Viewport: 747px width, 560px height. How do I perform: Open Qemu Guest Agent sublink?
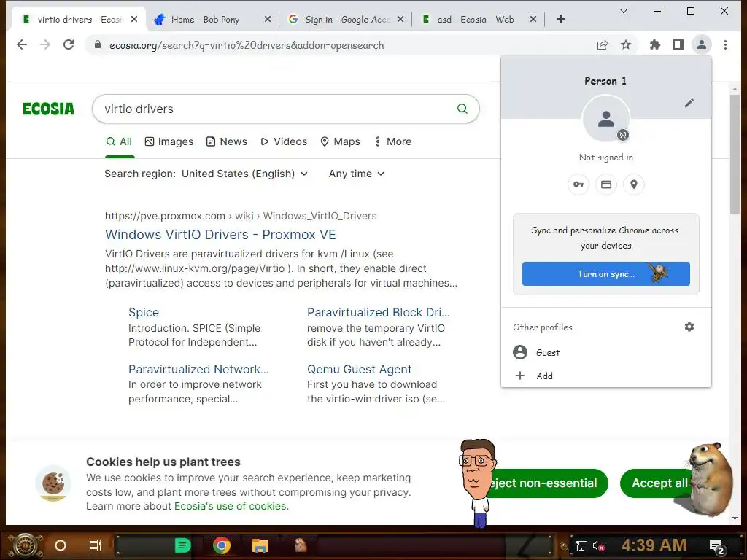point(359,370)
